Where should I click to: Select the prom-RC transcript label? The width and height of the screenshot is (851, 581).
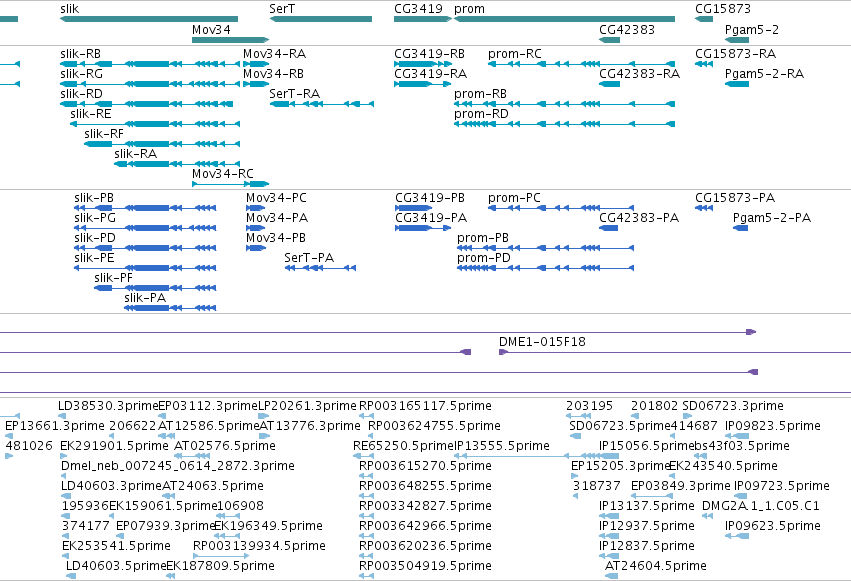[515, 54]
